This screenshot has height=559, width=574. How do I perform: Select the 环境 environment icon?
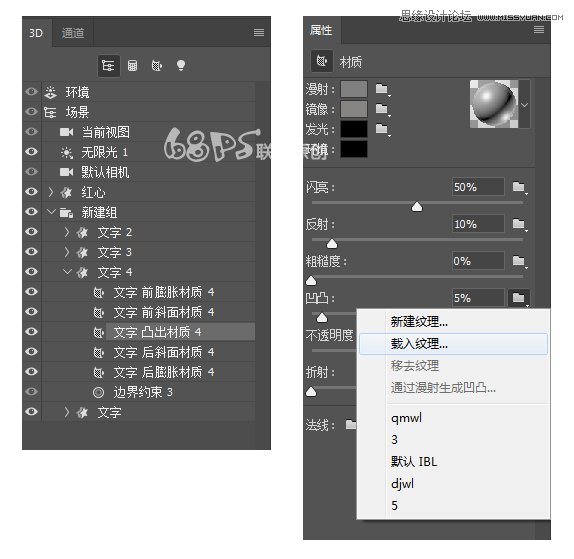[x=51, y=92]
